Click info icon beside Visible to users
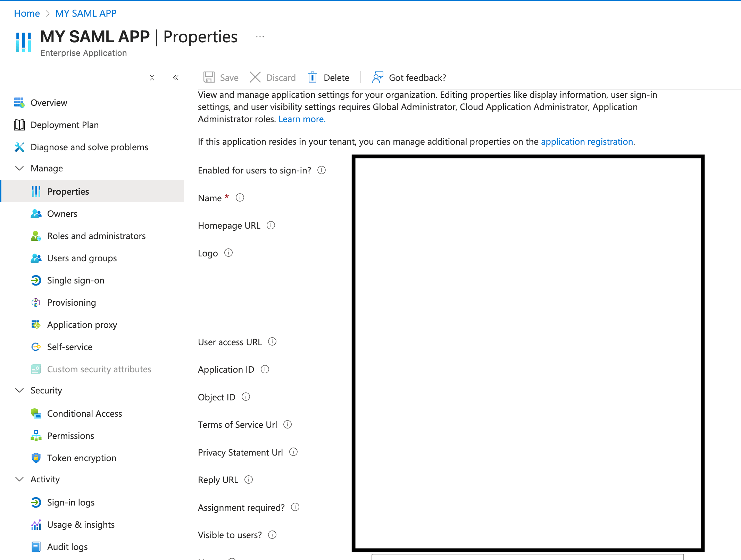 point(272,535)
